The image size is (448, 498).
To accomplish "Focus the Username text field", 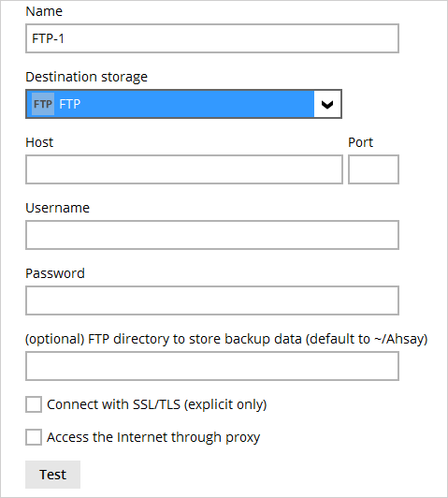I will (x=212, y=235).
